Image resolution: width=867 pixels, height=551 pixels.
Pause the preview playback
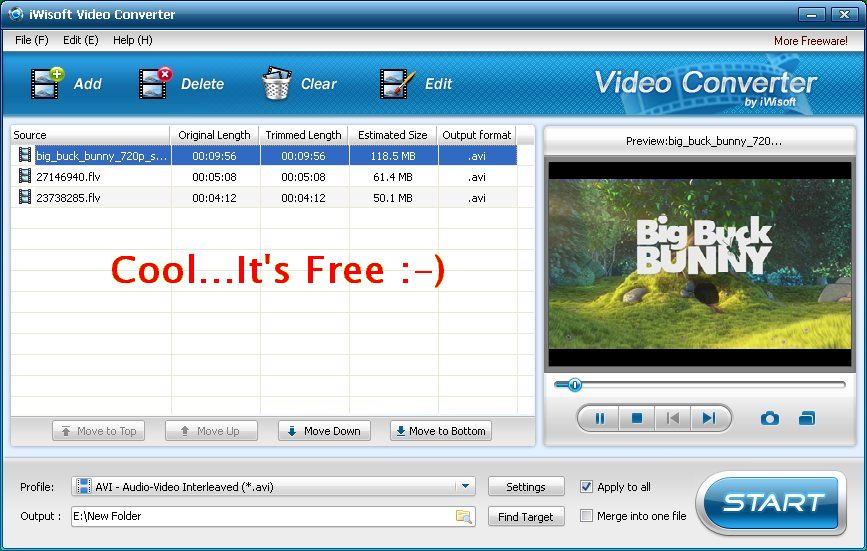coord(600,418)
